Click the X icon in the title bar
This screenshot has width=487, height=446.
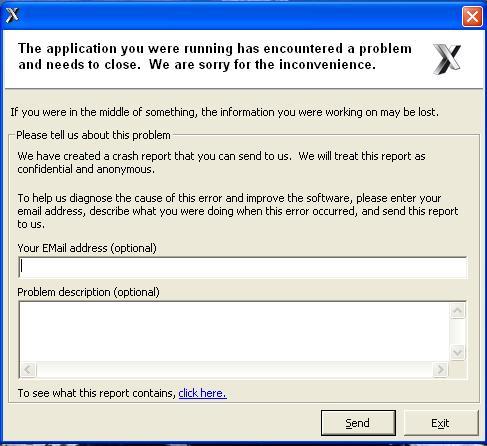pos(12,15)
